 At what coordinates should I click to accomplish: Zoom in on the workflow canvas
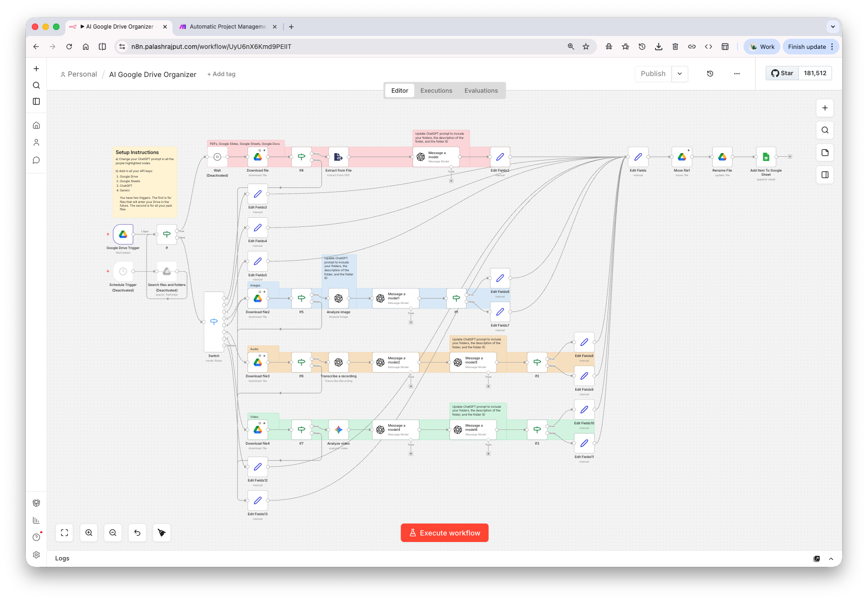(89, 533)
